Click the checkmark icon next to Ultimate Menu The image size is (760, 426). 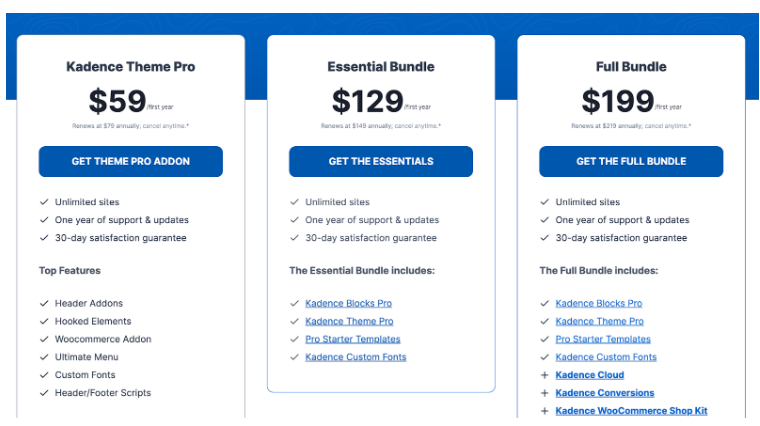(44, 357)
